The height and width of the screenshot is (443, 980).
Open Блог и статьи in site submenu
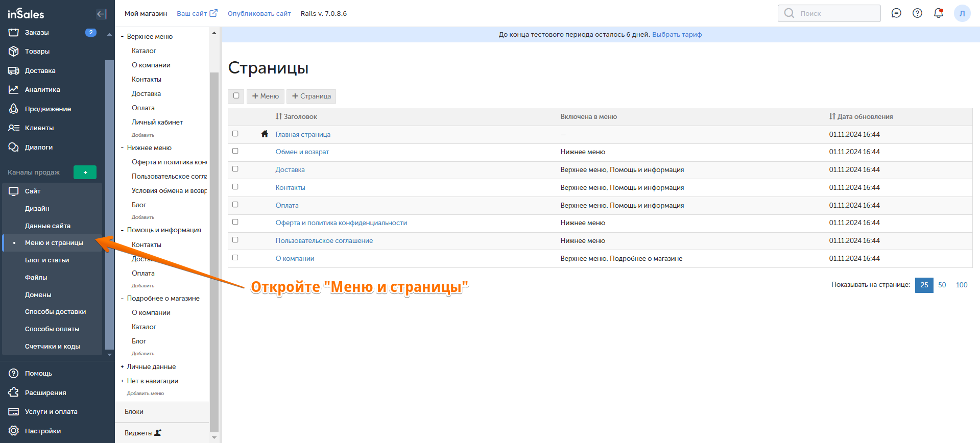coord(47,260)
